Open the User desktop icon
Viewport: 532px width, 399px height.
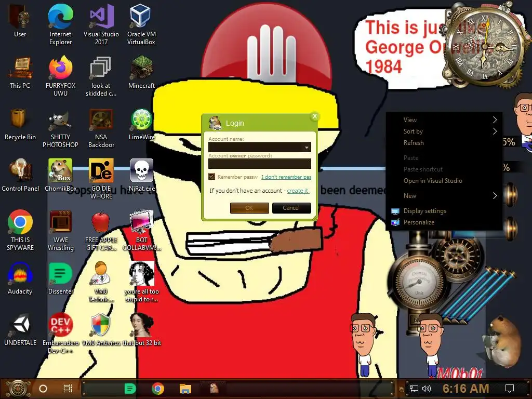(x=20, y=21)
